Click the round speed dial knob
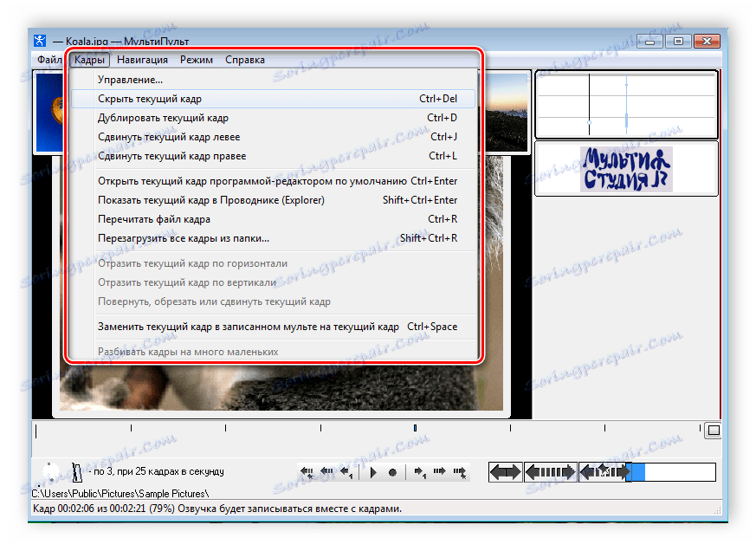The height and width of the screenshot is (551, 756). [51, 472]
